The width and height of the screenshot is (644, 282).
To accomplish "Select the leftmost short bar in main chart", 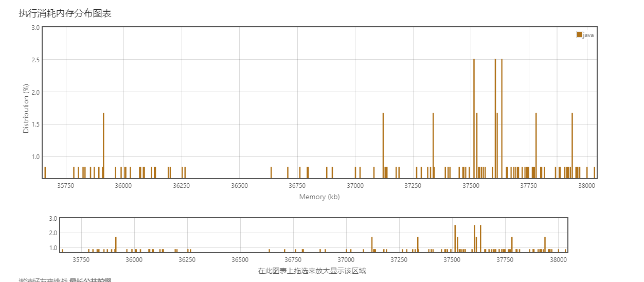I will coord(45,172).
